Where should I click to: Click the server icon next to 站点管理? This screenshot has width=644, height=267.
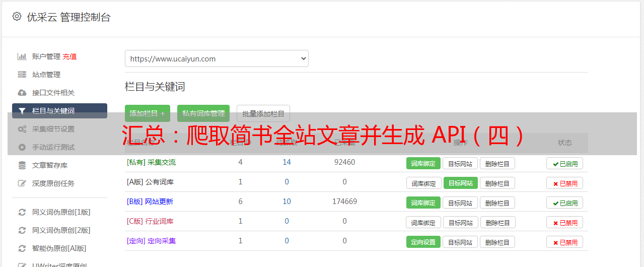[x=22, y=75]
